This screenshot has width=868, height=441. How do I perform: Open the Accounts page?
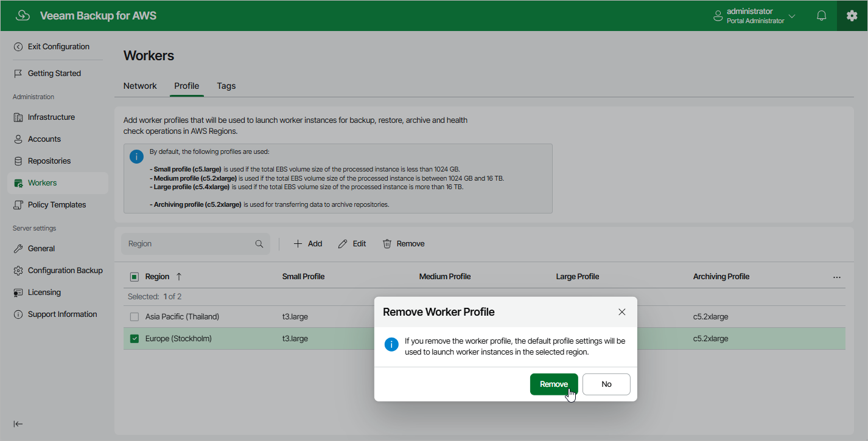pos(44,139)
